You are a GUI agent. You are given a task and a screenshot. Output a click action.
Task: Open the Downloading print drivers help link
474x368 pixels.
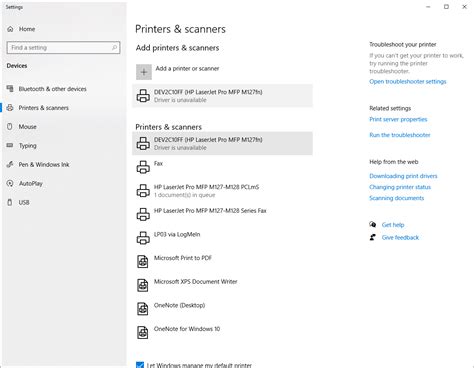tap(403, 176)
